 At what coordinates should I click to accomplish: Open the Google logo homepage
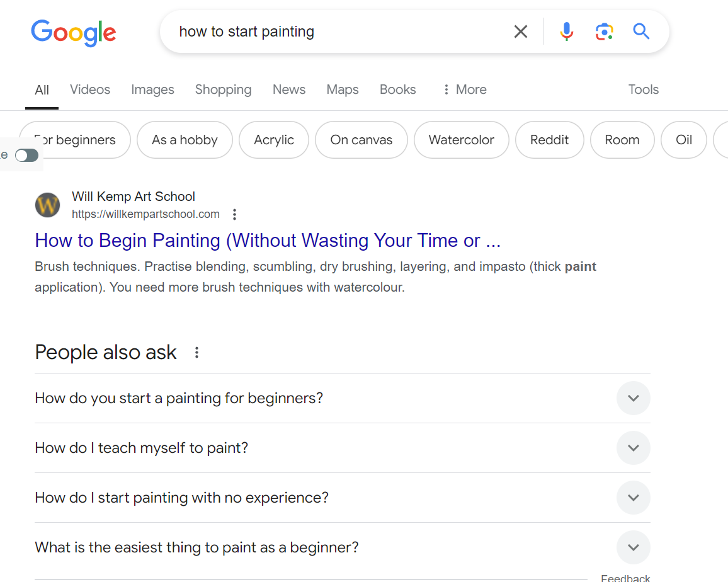74,32
